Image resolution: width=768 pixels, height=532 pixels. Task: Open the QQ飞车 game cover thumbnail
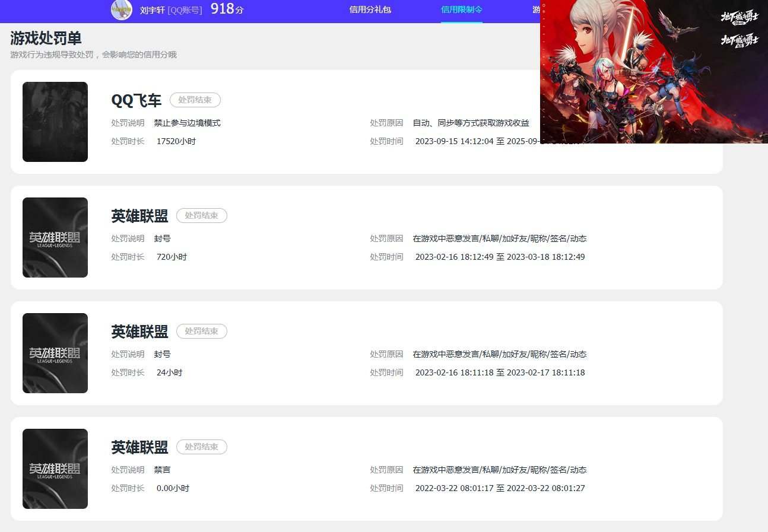click(x=55, y=122)
